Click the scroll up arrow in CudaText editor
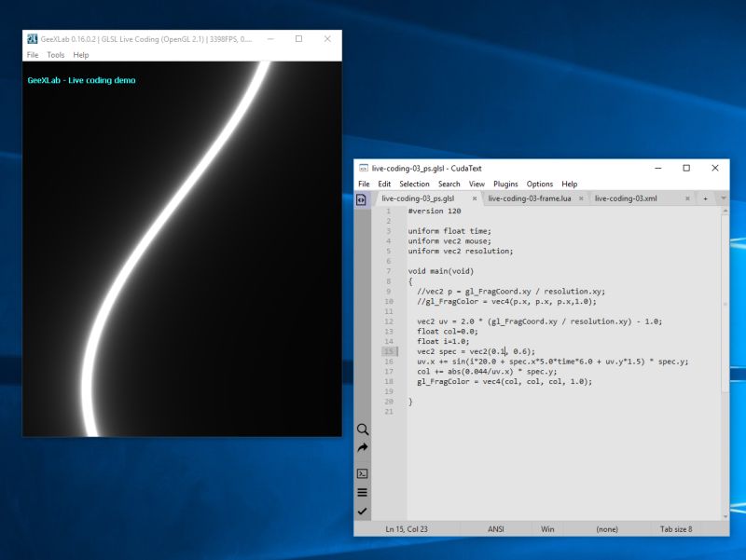 725,211
